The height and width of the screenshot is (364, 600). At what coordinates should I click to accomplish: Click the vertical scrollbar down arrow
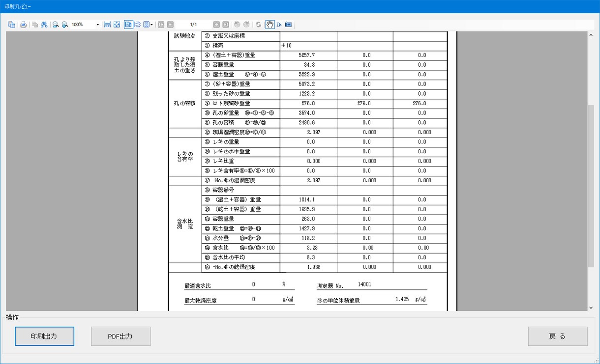pyautogui.click(x=591, y=308)
